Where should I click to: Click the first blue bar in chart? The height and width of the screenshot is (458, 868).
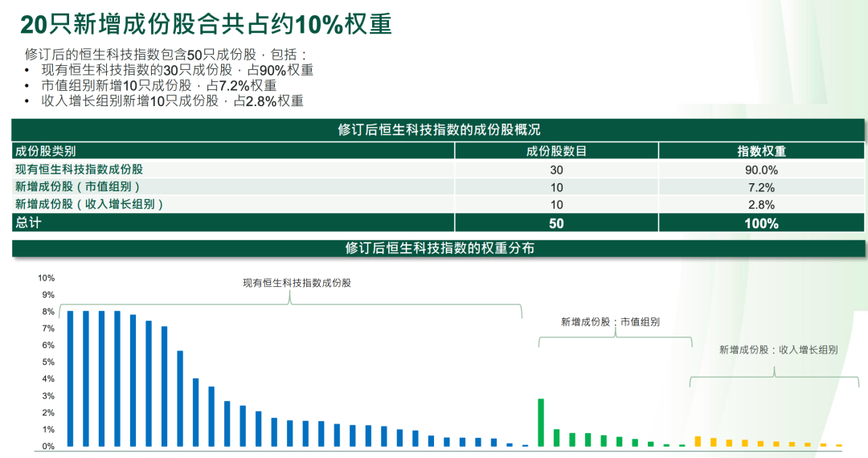[70, 379]
